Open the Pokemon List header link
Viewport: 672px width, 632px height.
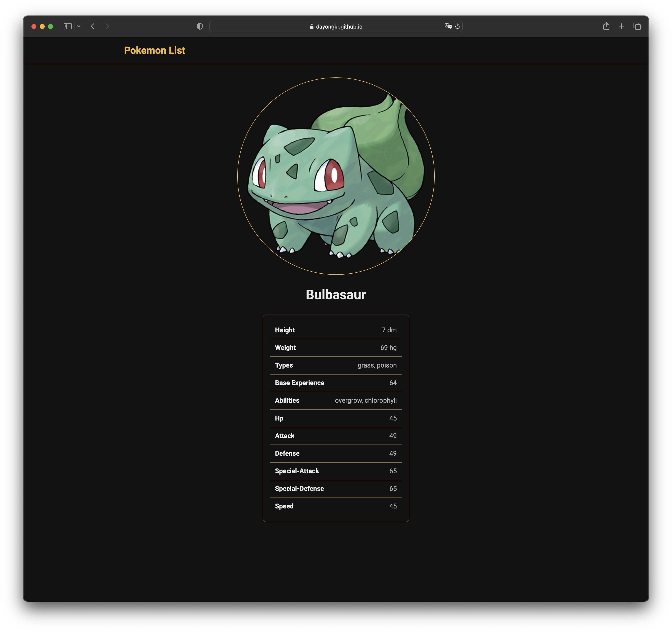click(155, 50)
